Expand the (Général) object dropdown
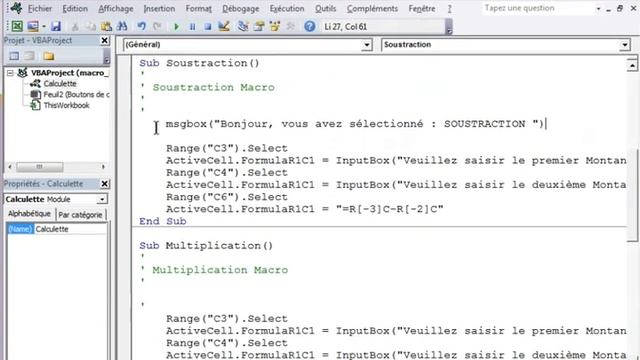Screen dimensions: 640x360 coord(367,44)
